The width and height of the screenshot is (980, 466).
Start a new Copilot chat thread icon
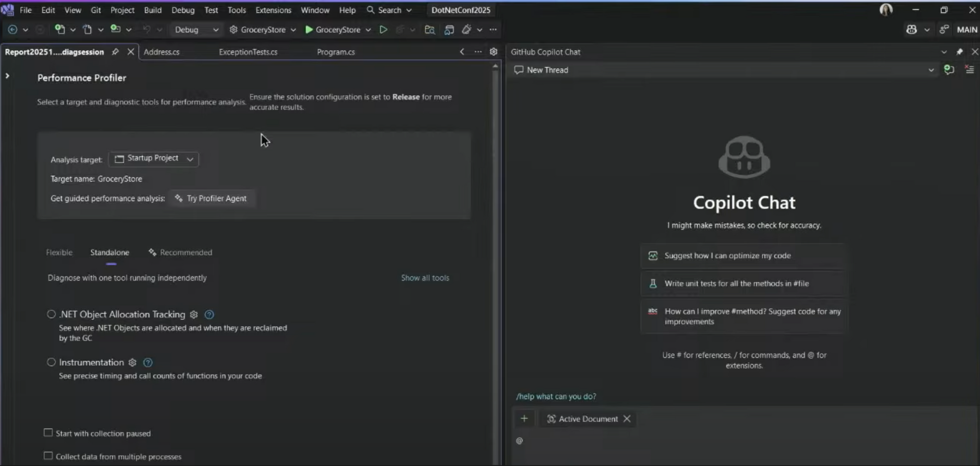tap(949, 70)
